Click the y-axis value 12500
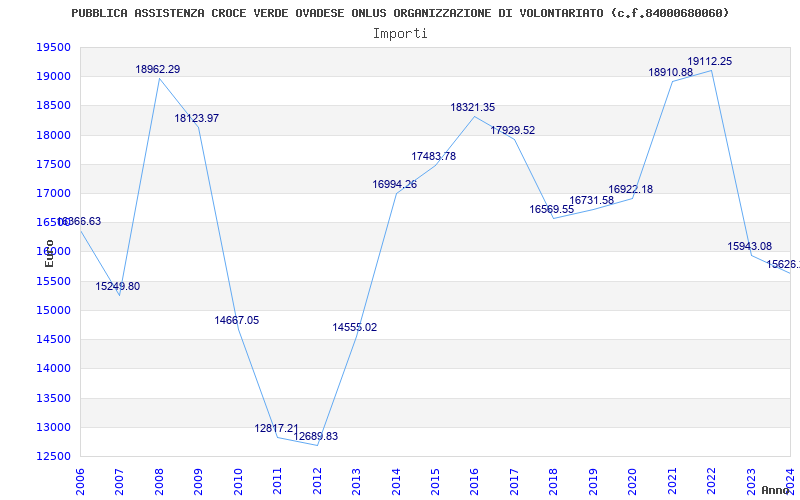 click(53, 457)
